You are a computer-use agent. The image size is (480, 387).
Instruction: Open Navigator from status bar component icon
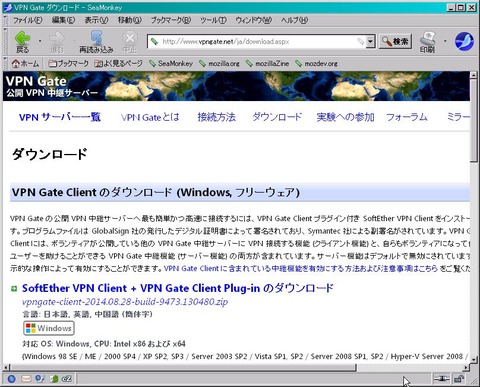[12, 379]
